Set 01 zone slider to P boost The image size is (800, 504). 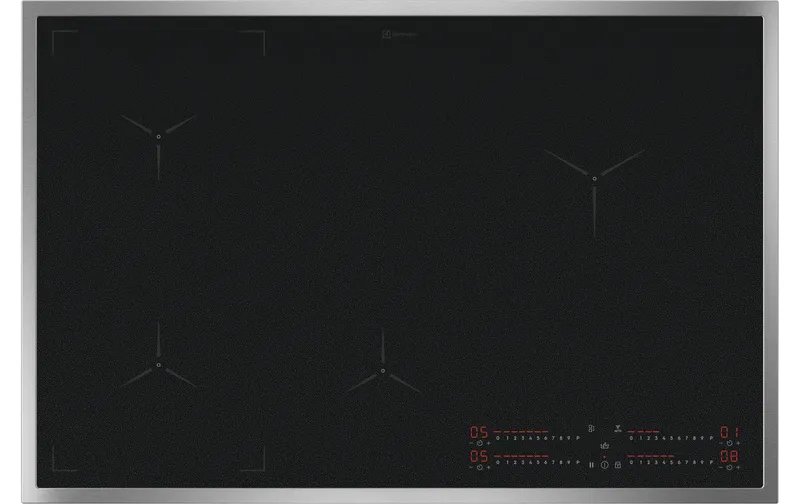click(711, 438)
